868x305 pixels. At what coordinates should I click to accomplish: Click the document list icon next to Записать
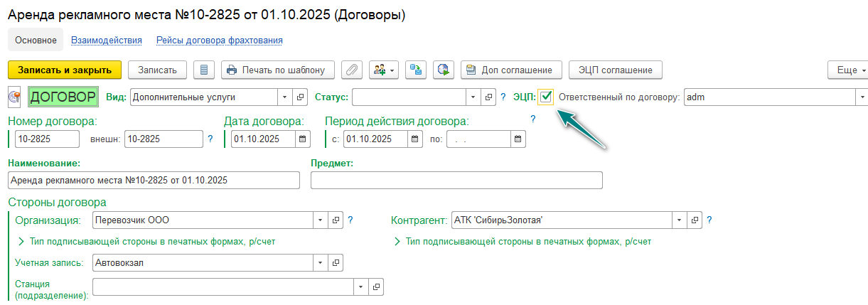[205, 70]
